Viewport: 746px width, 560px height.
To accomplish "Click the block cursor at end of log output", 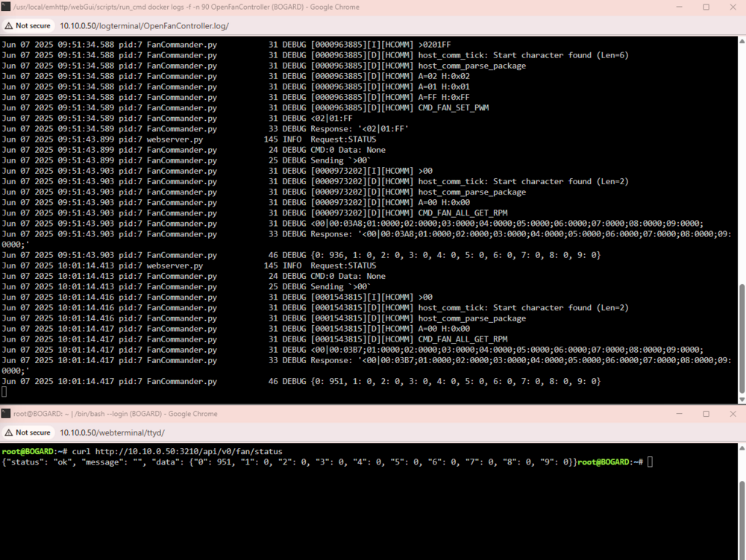I will [x=4, y=391].
